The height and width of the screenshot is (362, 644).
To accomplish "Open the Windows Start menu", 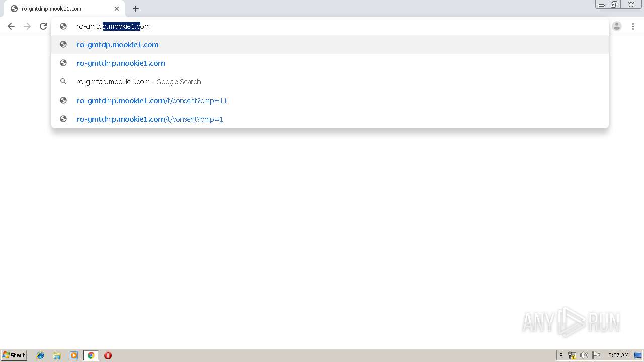I will (14, 355).
